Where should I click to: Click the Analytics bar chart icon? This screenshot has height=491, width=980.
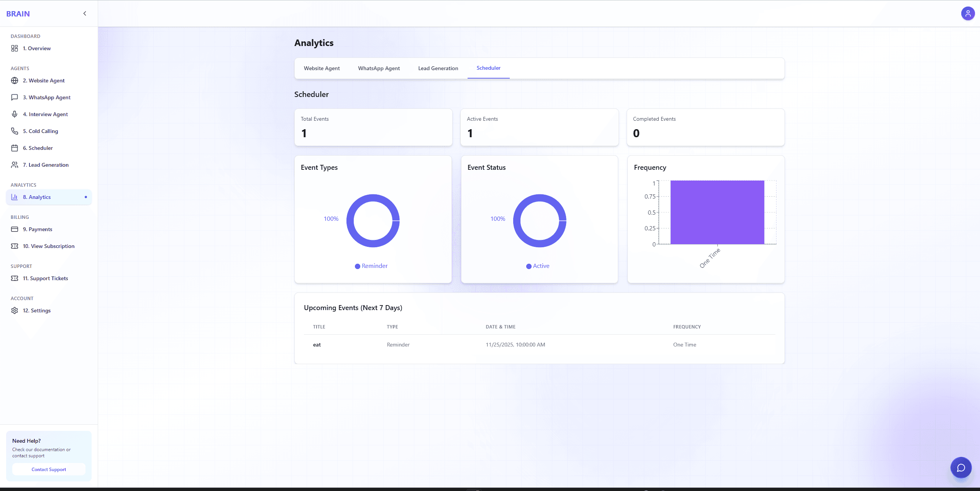pyautogui.click(x=15, y=197)
